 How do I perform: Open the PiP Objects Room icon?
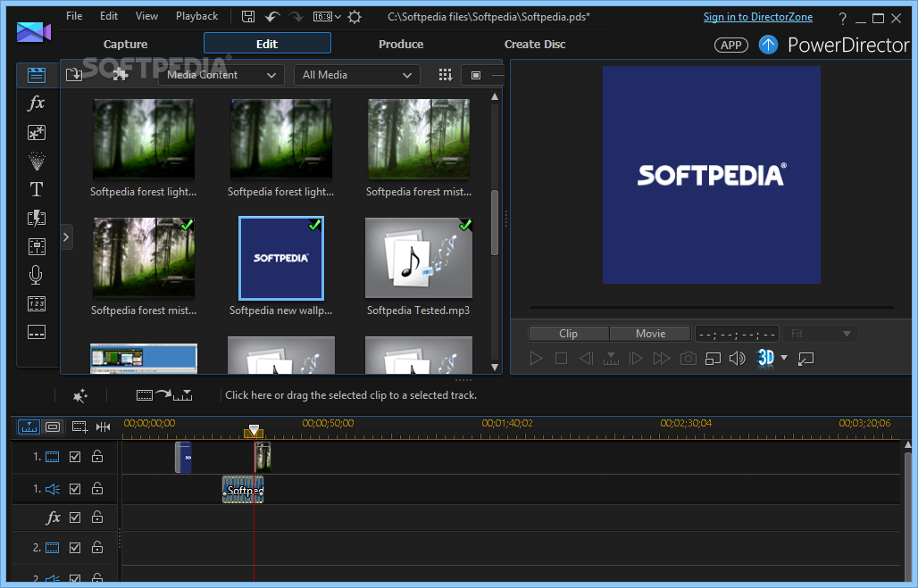tap(37, 133)
